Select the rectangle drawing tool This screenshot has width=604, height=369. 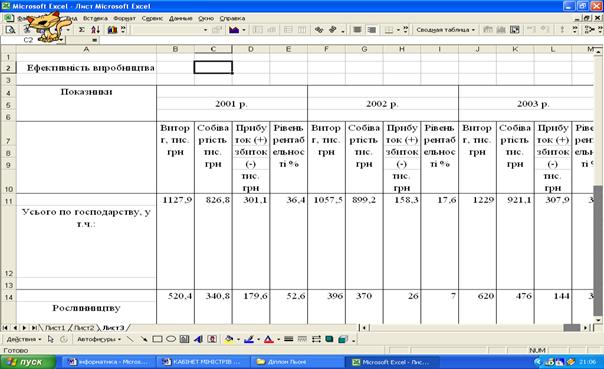[x=157, y=339]
